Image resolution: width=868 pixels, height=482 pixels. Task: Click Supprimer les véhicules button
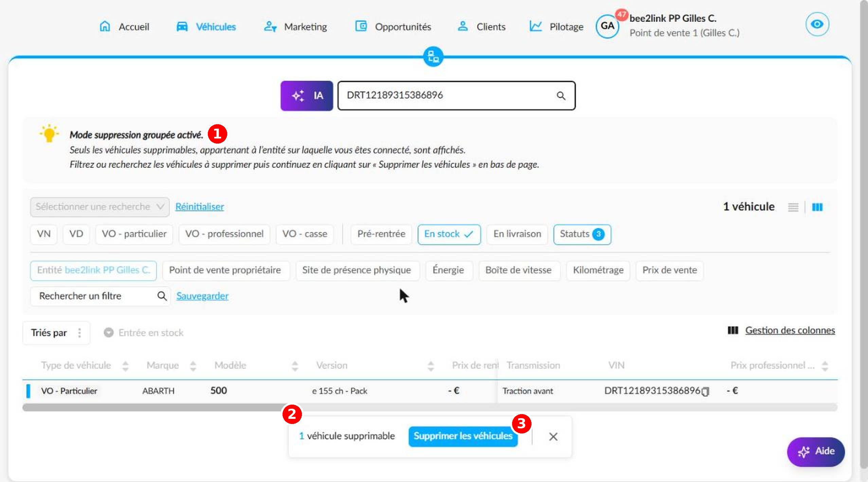tap(463, 436)
